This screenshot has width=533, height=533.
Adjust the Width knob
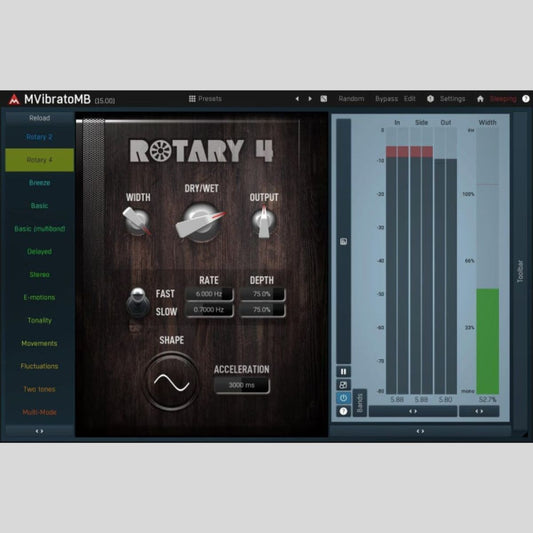(x=138, y=221)
